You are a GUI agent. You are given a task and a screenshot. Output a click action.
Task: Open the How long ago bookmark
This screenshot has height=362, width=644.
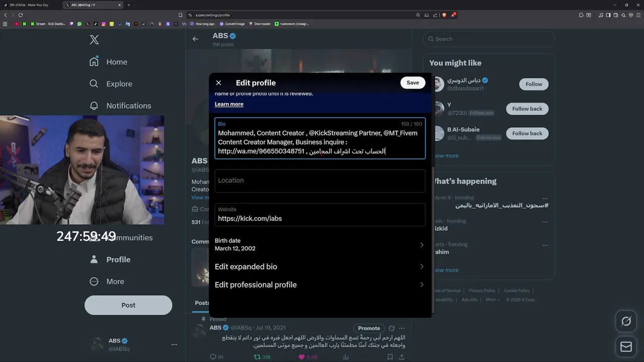point(202,24)
